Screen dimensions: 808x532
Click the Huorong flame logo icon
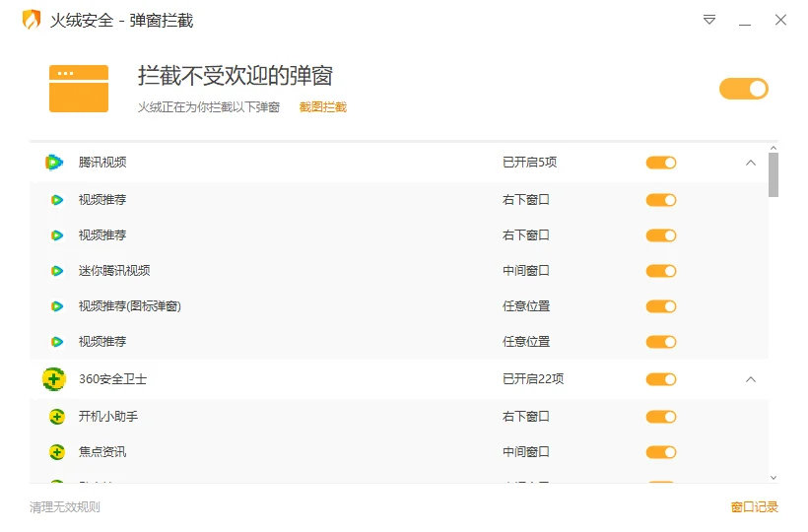[x=32, y=20]
